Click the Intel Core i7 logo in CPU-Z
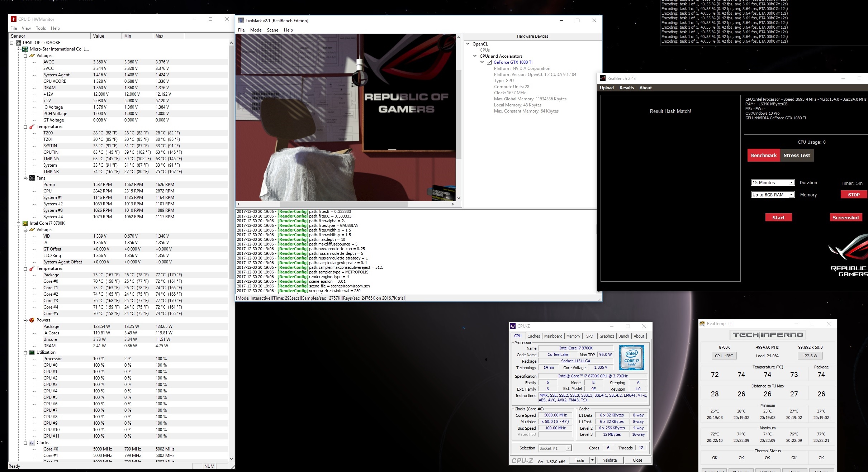This screenshot has height=472, width=868. point(631,357)
